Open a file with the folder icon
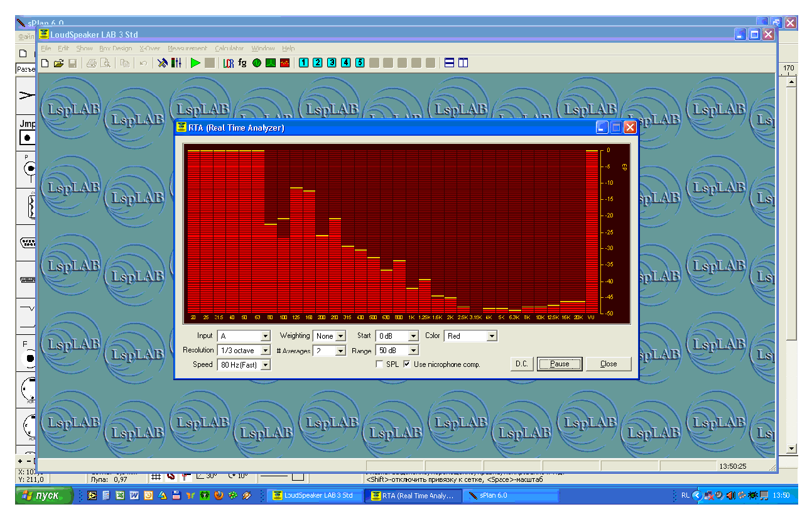This screenshot has height=519, width=812. pos(58,63)
